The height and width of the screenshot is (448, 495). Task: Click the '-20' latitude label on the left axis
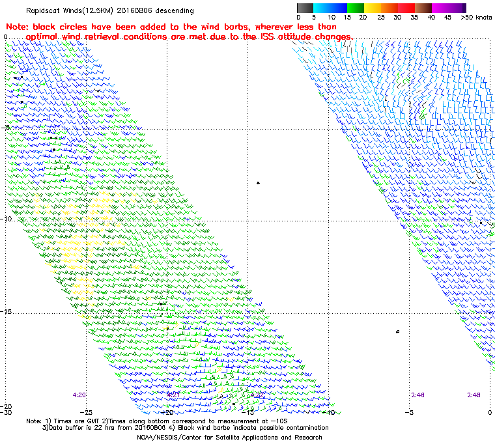coord(6,406)
